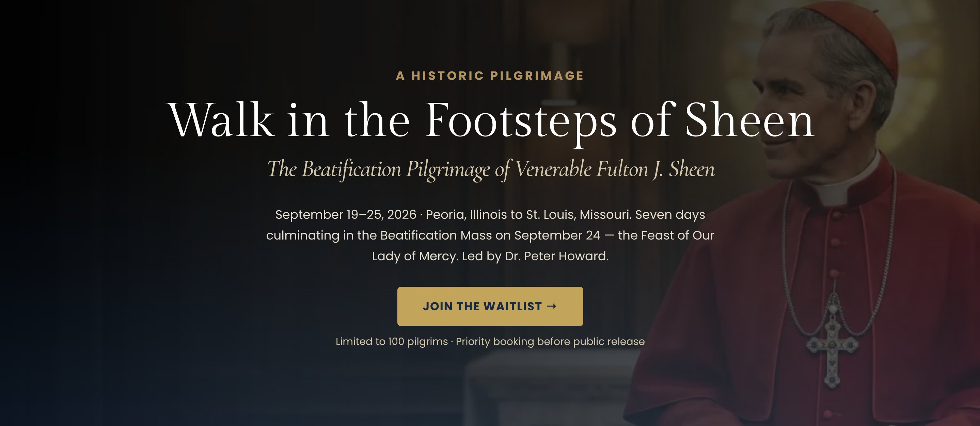Viewport: 980px width, 426px height.
Task: Click 'Priority booking before public release' text
Action: point(550,341)
